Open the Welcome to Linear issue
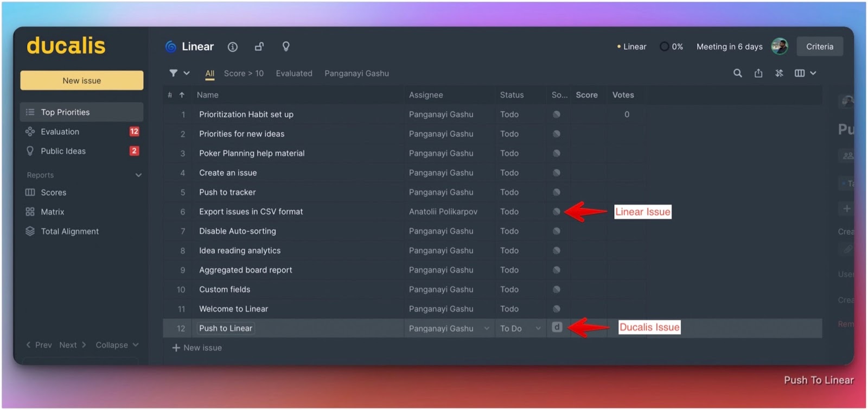Viewport: 868px width, 410px height. click(233, 309)
